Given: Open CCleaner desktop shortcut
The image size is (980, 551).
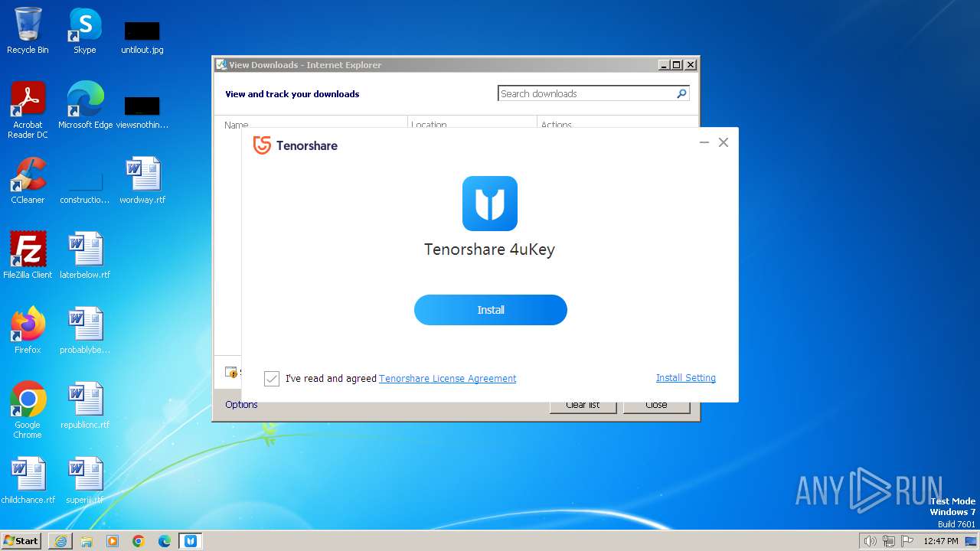Looking at the screenshot, I should click(x=28, y=181).
